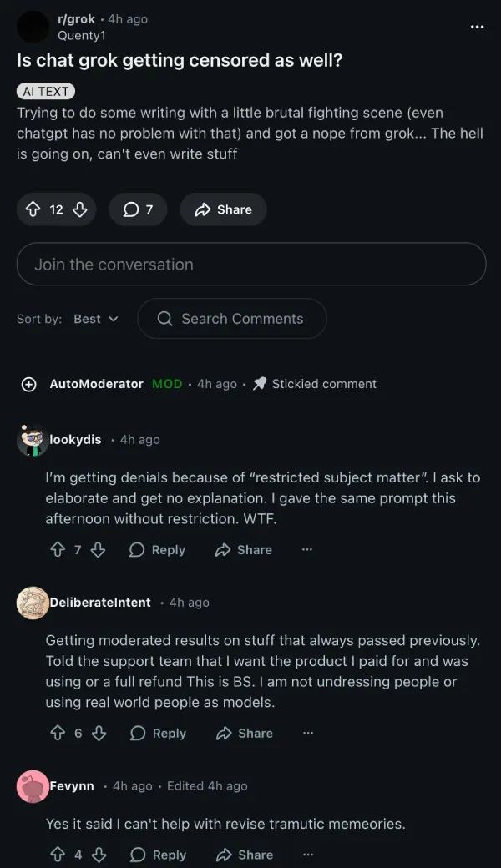
Task: Open Quenty1's profile avatar
Action: pos(33,27)
